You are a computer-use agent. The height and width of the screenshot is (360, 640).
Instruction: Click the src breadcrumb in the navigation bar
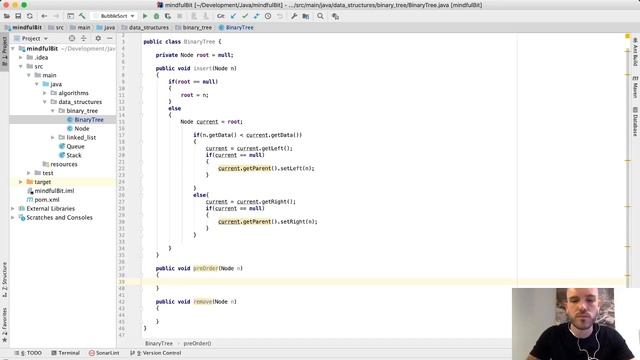click(56, 27)
